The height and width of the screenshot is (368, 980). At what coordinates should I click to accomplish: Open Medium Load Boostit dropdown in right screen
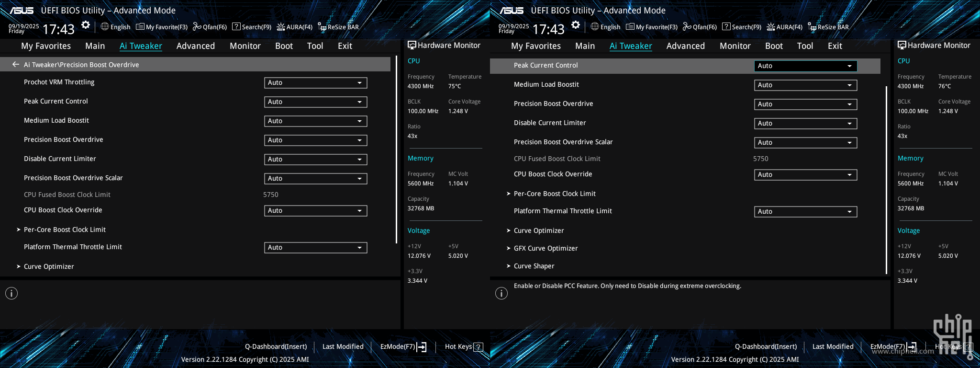coord(806,85)
